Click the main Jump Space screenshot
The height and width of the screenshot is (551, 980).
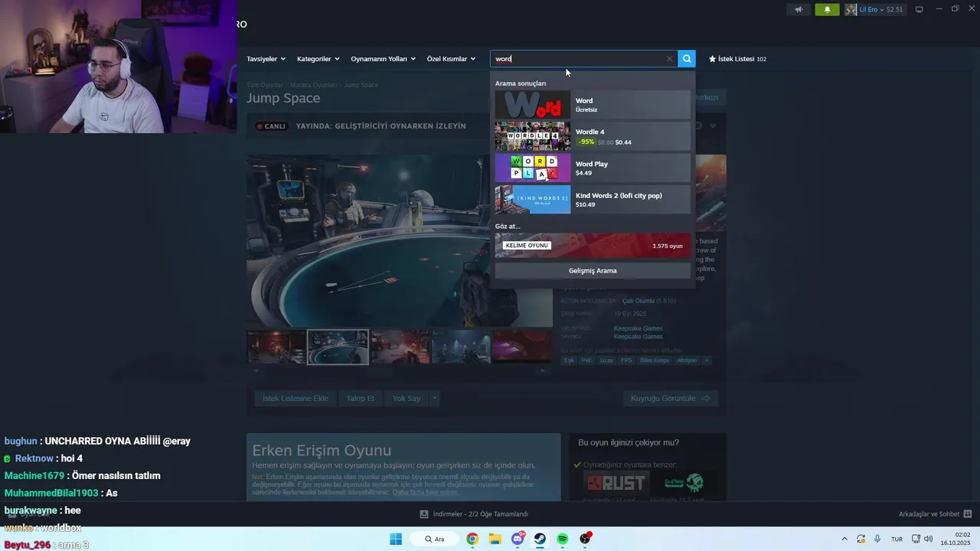point(399,241)
